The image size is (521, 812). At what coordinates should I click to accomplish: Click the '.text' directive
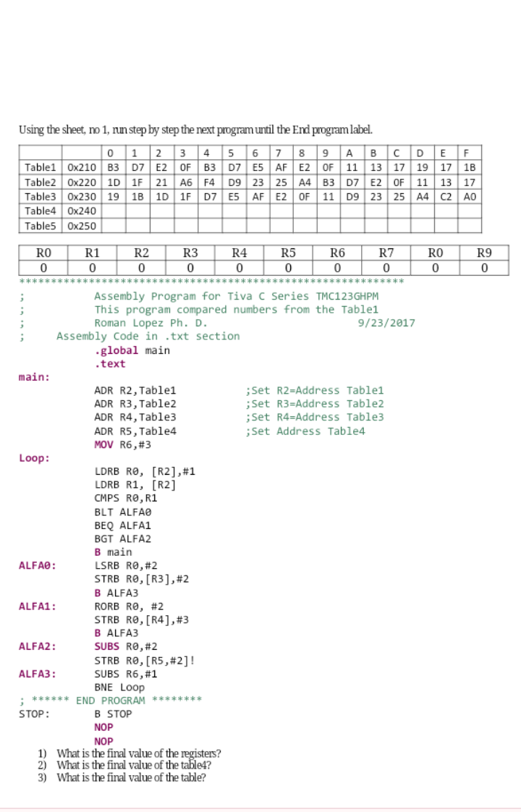(110, 364)
